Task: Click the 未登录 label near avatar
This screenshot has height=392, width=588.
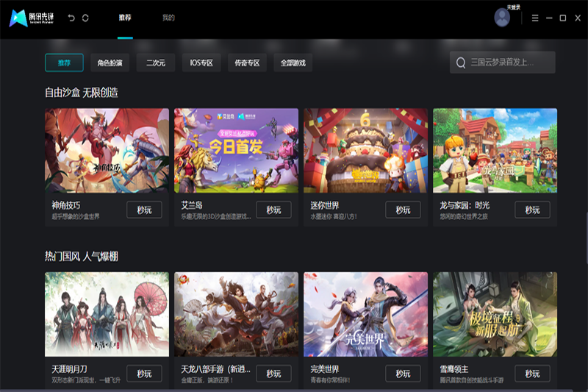Action: tap(513, 7)
